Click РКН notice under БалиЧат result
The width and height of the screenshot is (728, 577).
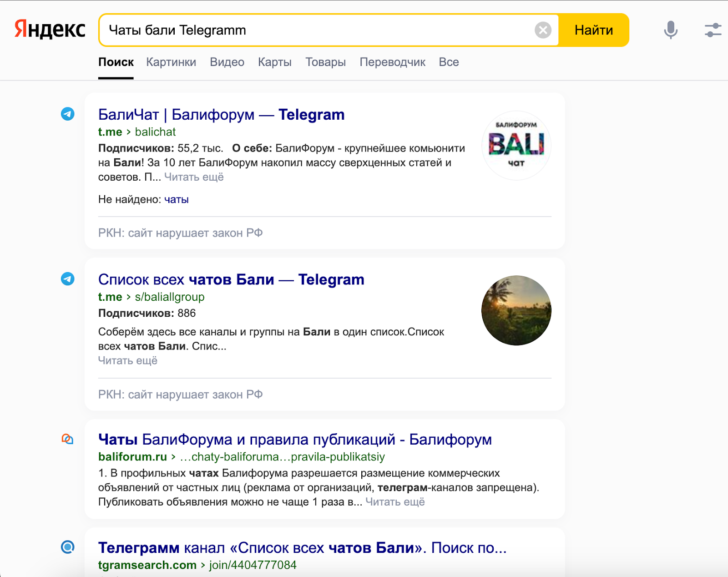point(181,233)
